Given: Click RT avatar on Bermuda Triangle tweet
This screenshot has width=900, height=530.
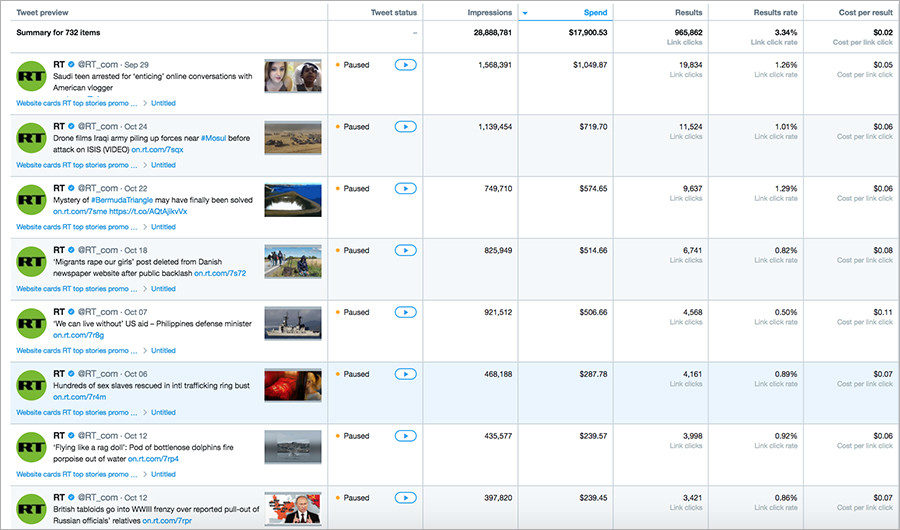Looking at the screenshot, I should (31, 200).
